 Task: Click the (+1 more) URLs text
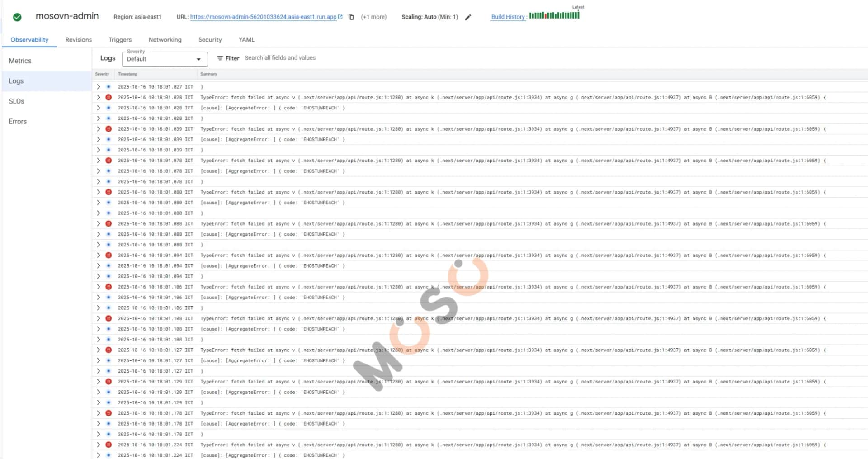(x=374, y=17)
